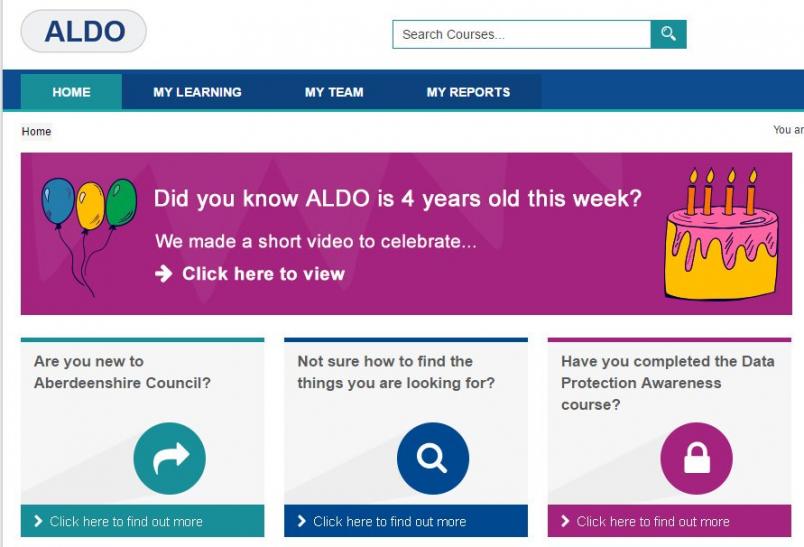Click chevron in purple find out more bar
The image size is (804, 547).
pos(565,521)
